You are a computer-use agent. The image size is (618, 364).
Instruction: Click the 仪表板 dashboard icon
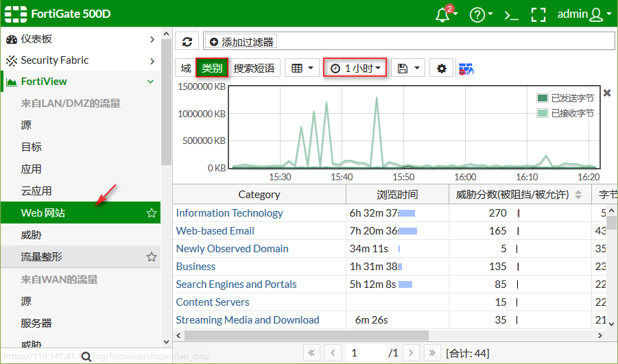12,39
